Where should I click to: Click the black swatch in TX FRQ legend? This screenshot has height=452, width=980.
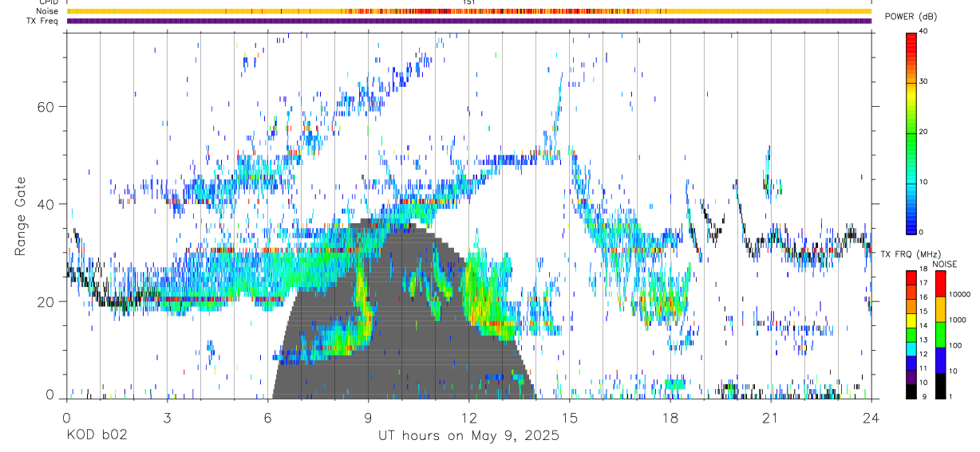click(x=911, y=391)
